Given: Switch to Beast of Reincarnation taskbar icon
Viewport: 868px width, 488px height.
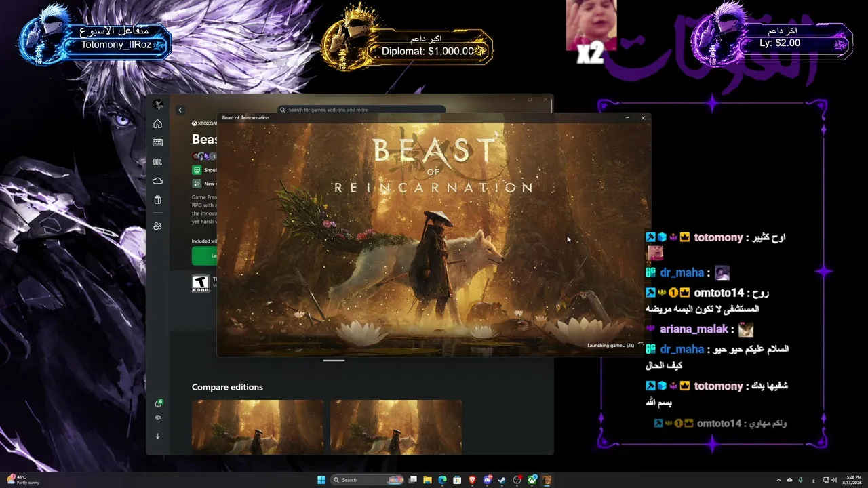Looking at the screenshot, I should click(547, 480).
